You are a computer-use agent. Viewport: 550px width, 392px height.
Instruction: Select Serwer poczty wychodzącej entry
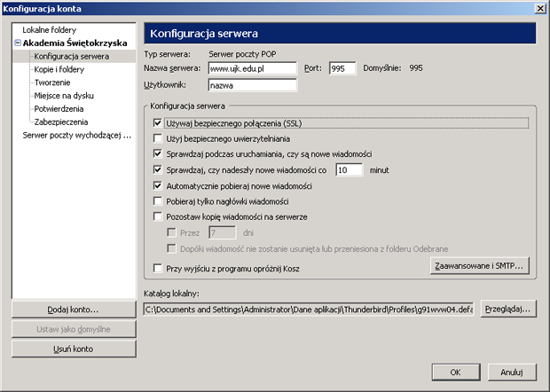tap(76, 135)
